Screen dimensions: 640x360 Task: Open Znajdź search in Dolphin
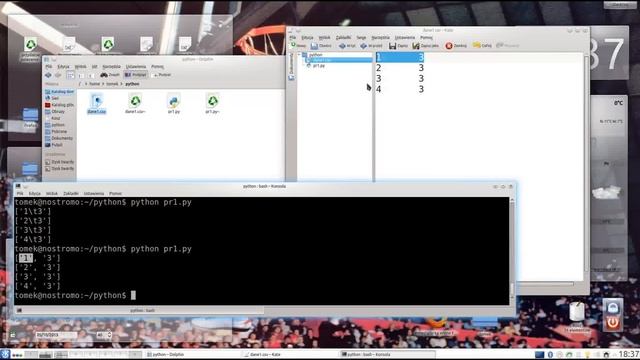point(110,75)
